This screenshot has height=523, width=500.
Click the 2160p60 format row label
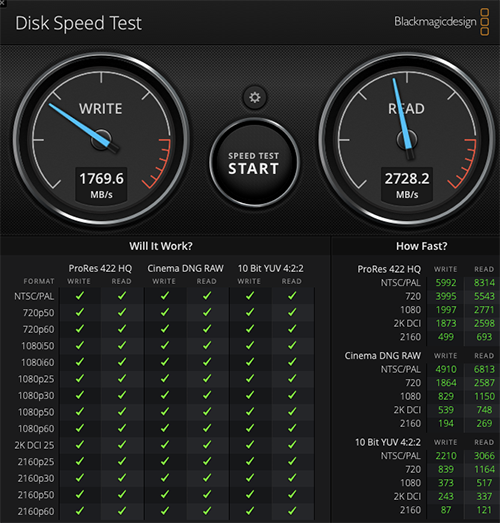tap(36, 511)
